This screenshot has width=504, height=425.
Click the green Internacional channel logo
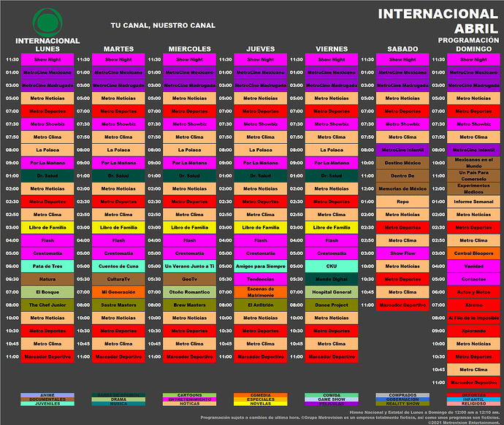tap(47, 22)
